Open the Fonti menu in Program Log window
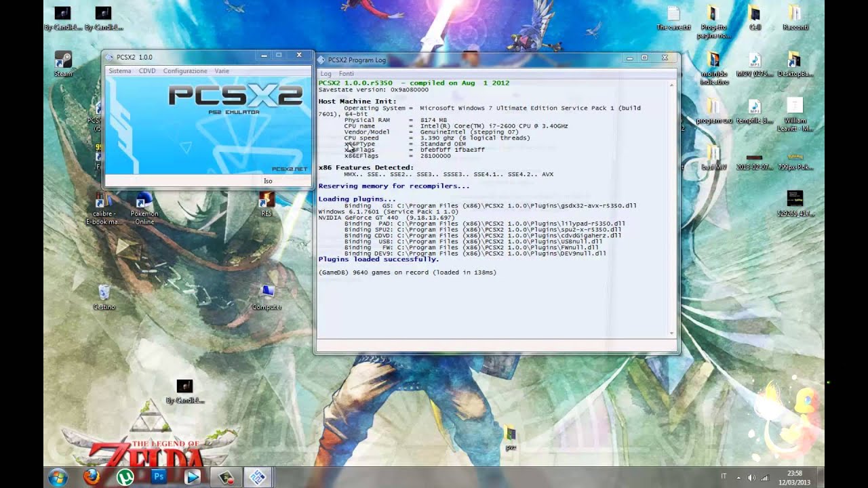This screenshot has width=868, height=488. coord(347,73)
